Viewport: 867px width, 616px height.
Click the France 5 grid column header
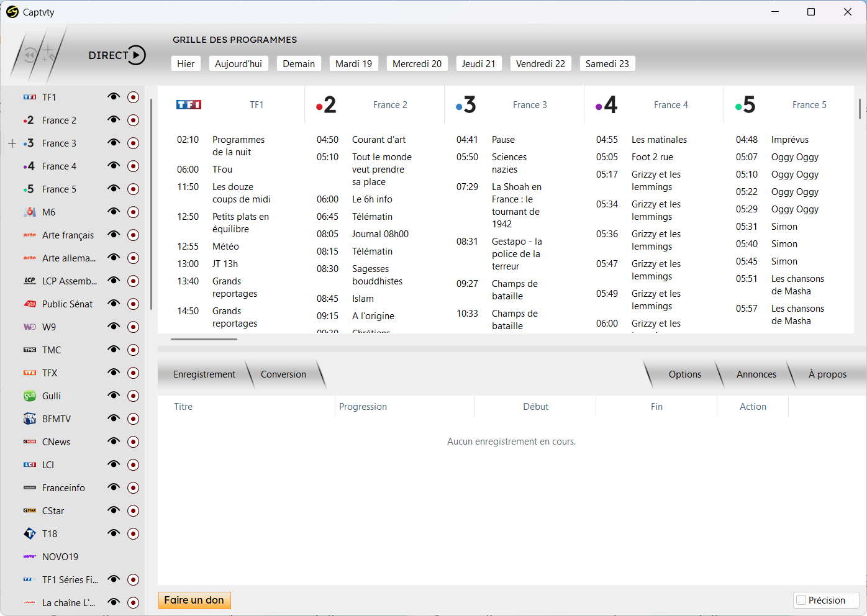click(x=789, y=105)
